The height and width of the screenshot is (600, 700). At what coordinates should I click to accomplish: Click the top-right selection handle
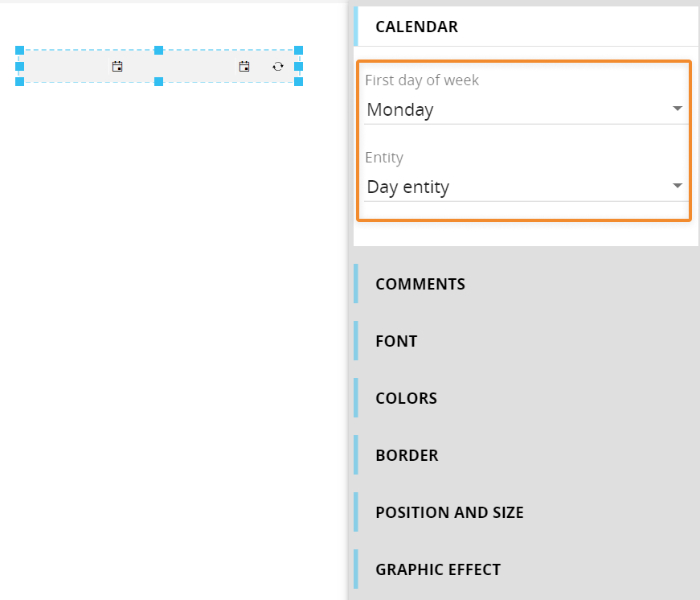pos(299,50)
